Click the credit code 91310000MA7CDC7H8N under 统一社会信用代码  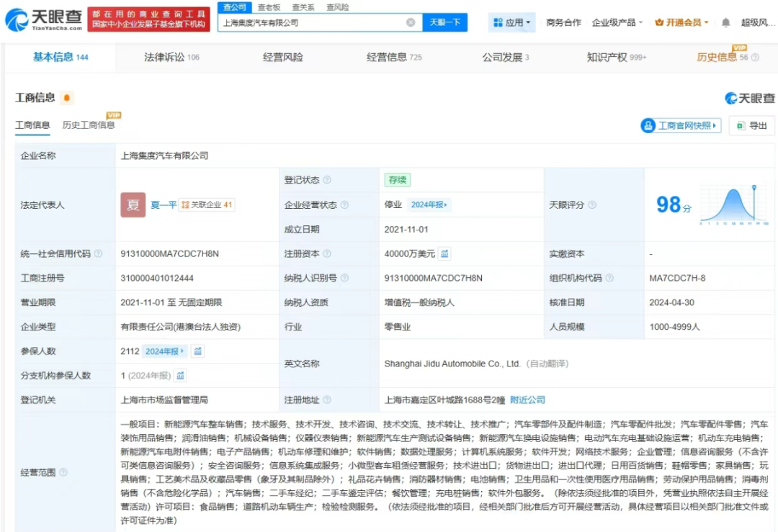click(169, 254)
